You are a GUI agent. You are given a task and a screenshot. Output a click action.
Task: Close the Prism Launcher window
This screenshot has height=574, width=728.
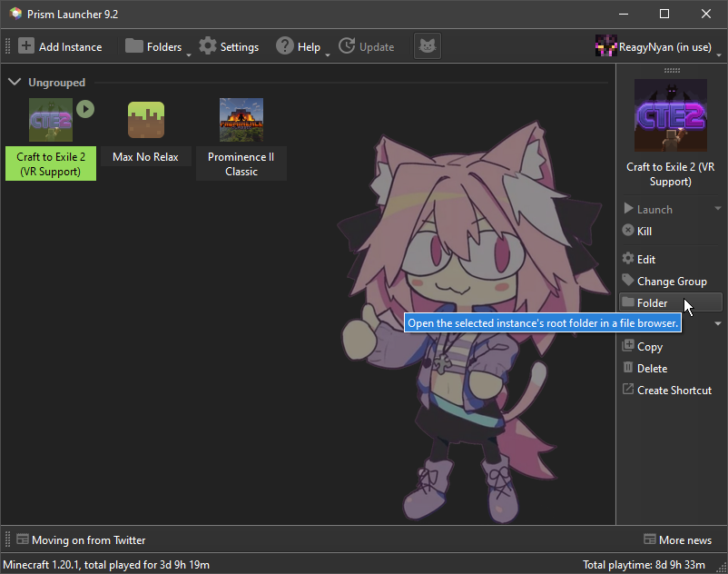pos(705,14)
